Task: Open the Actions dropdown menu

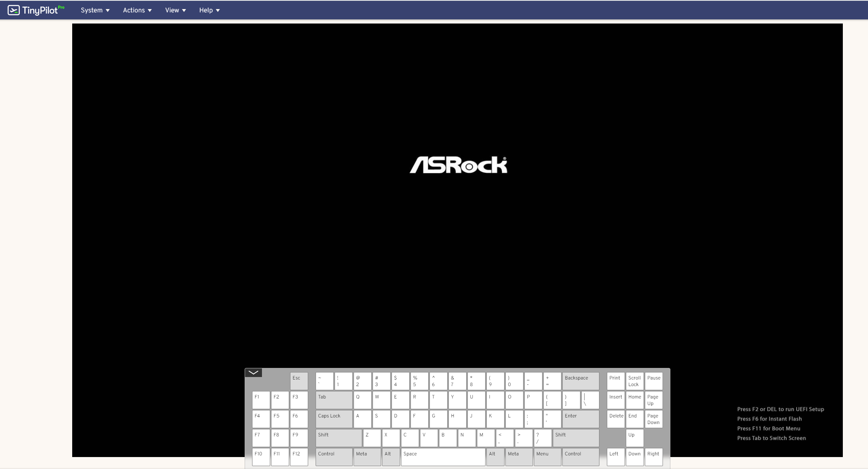Action: coord(136,10)
